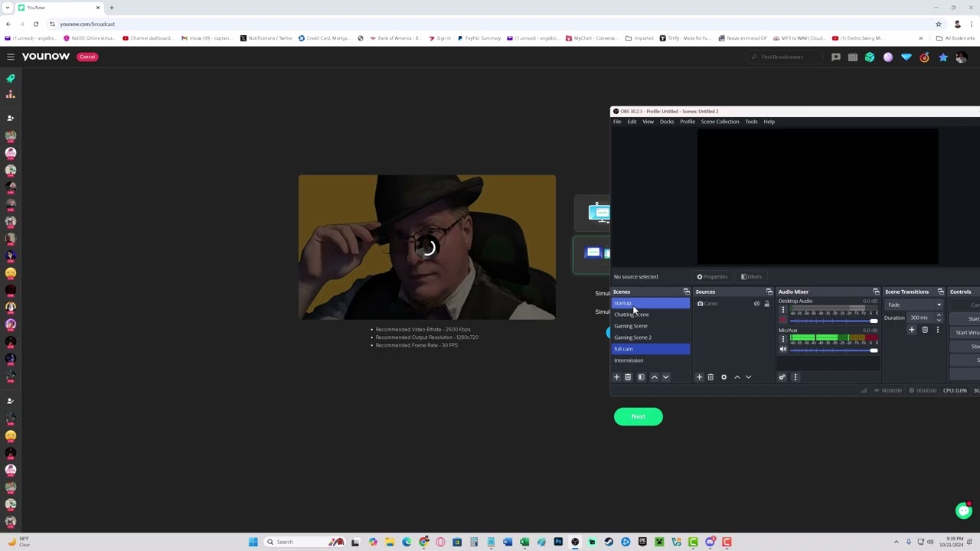980x551 pixels.
Task: Click the blue star icon in YouNow header
Action: pos(943,57)
